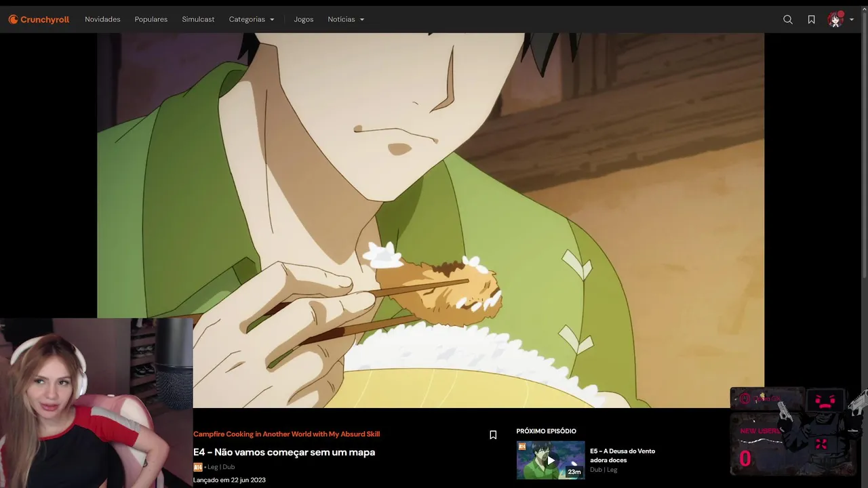This screenshot has height=488, width=868.
Task: Open E5 - A Deusa do Vento title
Action: point(623,455)
